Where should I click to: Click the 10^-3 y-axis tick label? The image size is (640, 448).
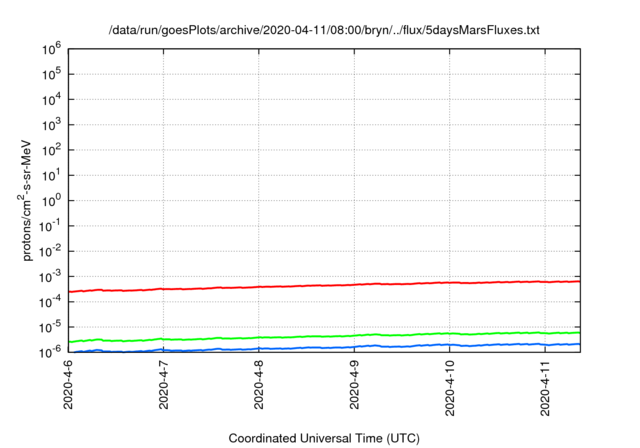(50, 277)
